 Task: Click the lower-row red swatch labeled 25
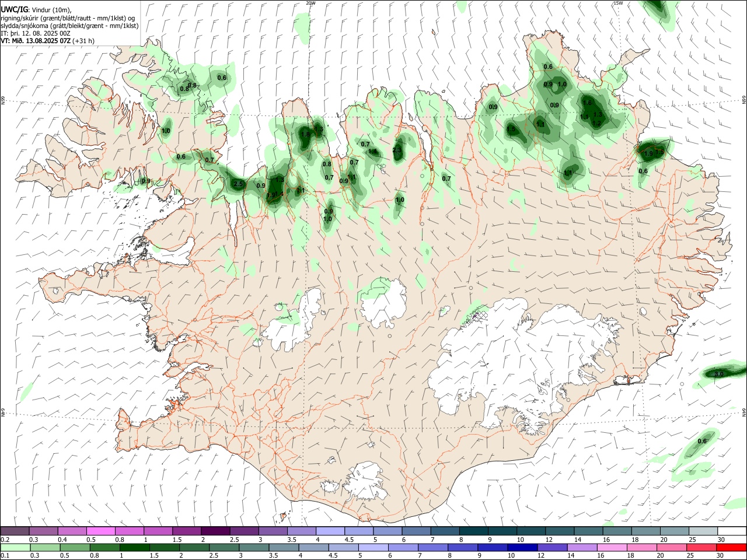point(701,547)
